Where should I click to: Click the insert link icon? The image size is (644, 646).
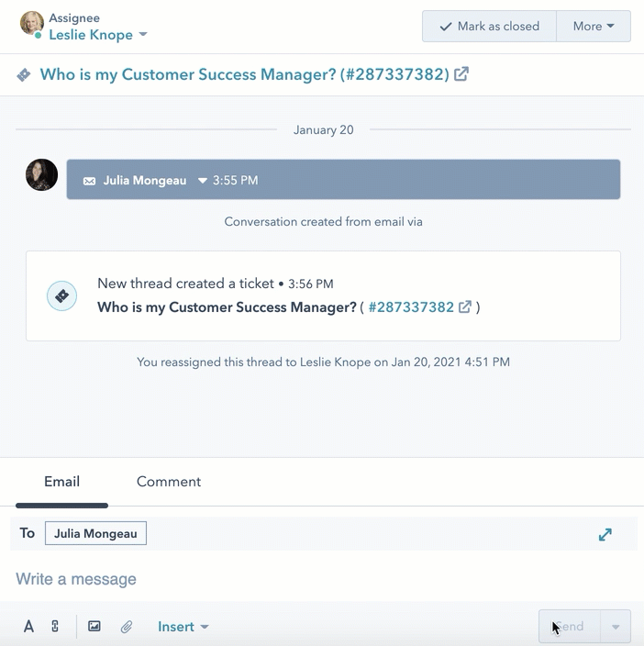tap(55, 627)
